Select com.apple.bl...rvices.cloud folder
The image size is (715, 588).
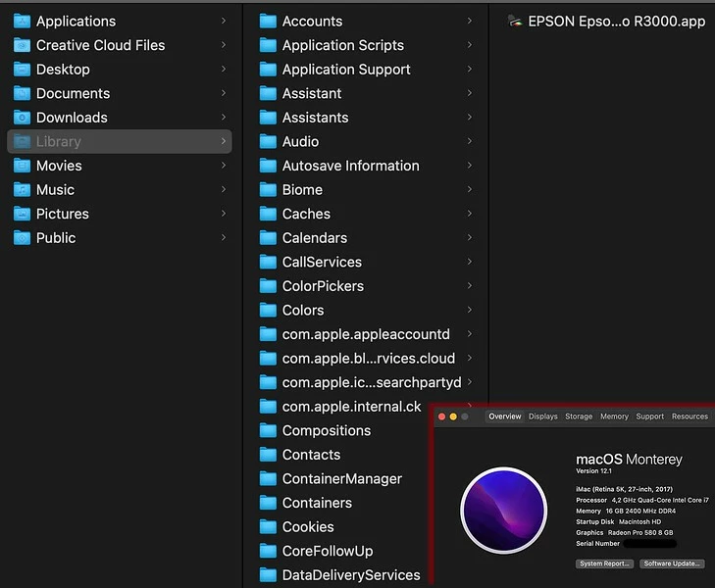click(x=369, y=359)
